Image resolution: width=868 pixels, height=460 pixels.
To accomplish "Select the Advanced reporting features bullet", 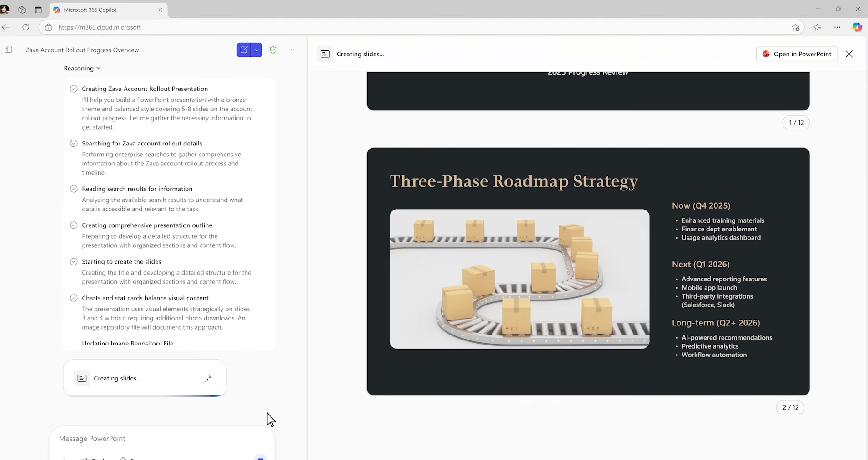I will coord(724,279).
